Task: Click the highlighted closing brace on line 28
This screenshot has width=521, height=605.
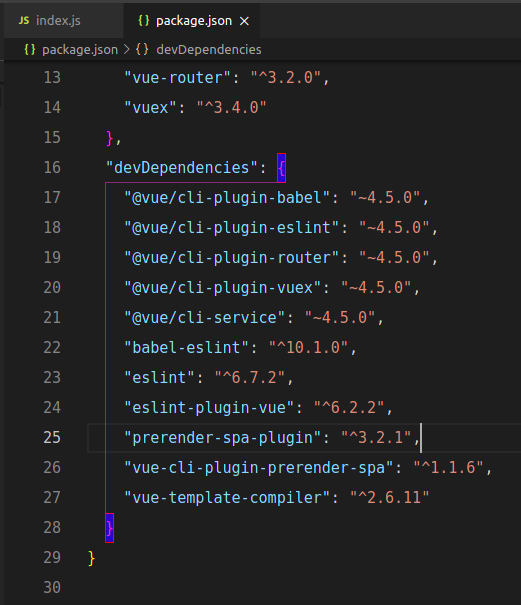Action: coord(109,528)
